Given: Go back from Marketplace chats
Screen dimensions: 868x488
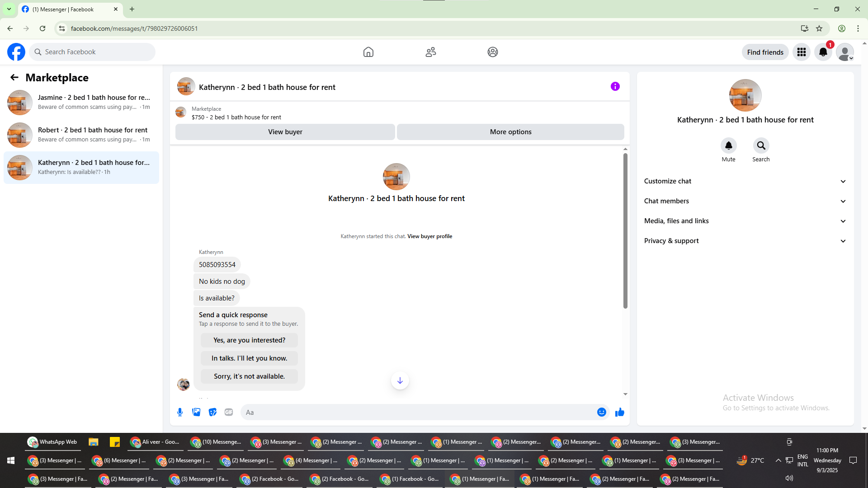Looking at the screenshot, I should [14, 77].
